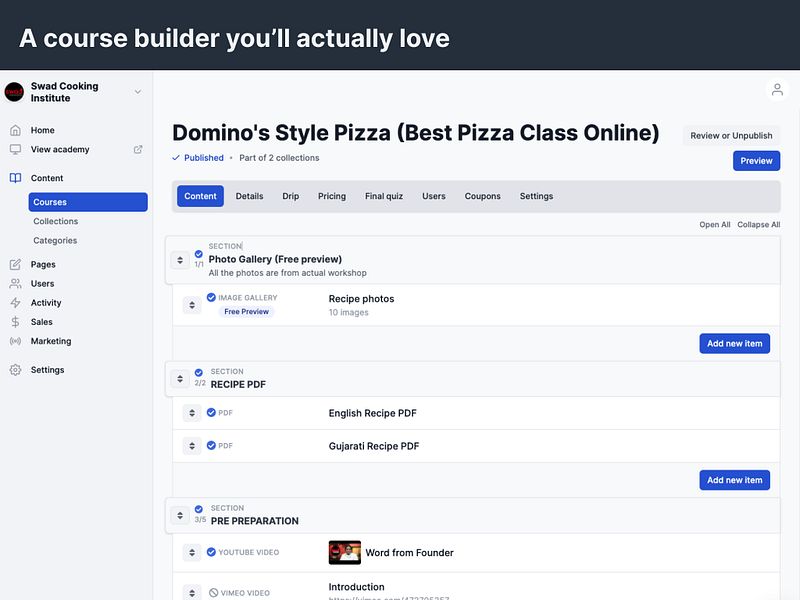Open the Sales sidebar item
800x600 pixels.
click(x=41, y=322)
